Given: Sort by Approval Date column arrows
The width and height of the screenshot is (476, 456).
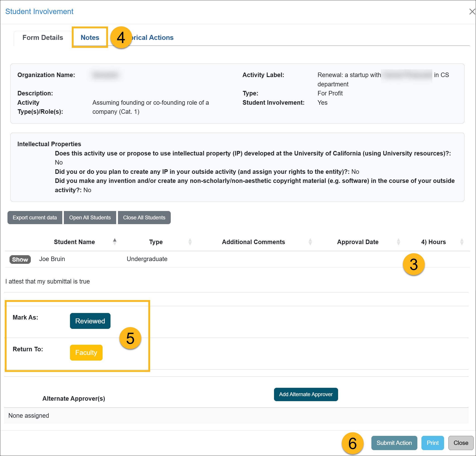Looking at the screenshot, I should pyautogui.click(x=398, y=242).
